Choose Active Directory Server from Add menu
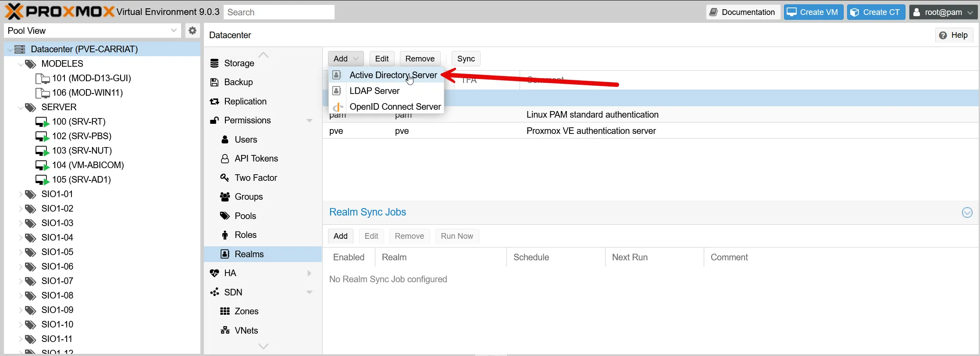The image size is (980, 356). (x=392, y=75)
